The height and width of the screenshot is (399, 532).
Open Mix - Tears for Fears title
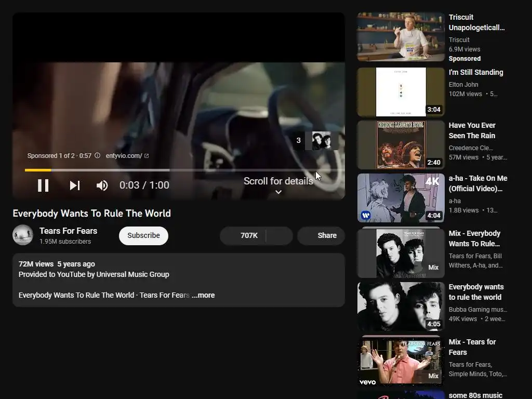click(472, 347)
